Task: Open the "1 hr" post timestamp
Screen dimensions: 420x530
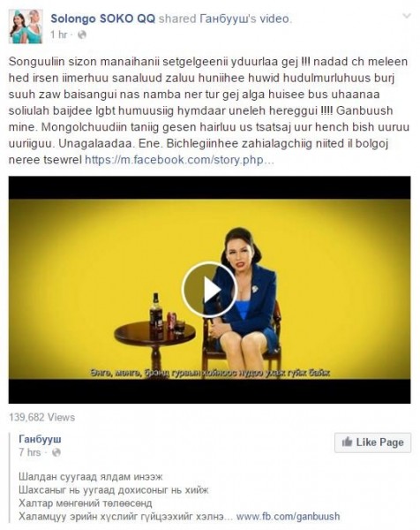Action: [x=58, y=34]
